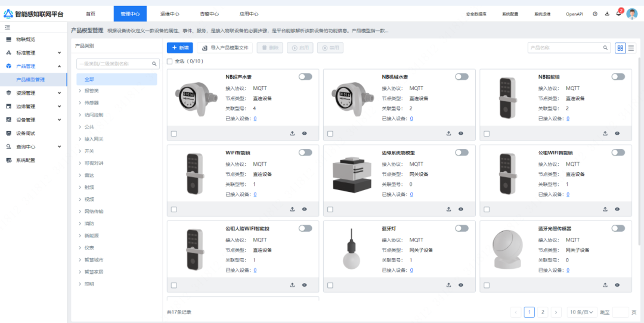This screenshot has width=644, height=323.
Task: Enable the NB机械水表 switch
Action: (x=462, y=77)
